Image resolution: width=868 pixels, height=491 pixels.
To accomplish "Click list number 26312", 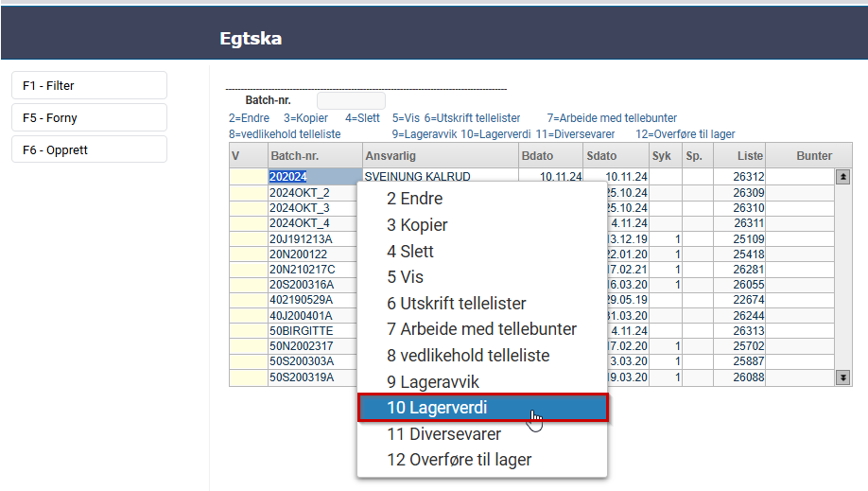I will (x=749, y=177).
